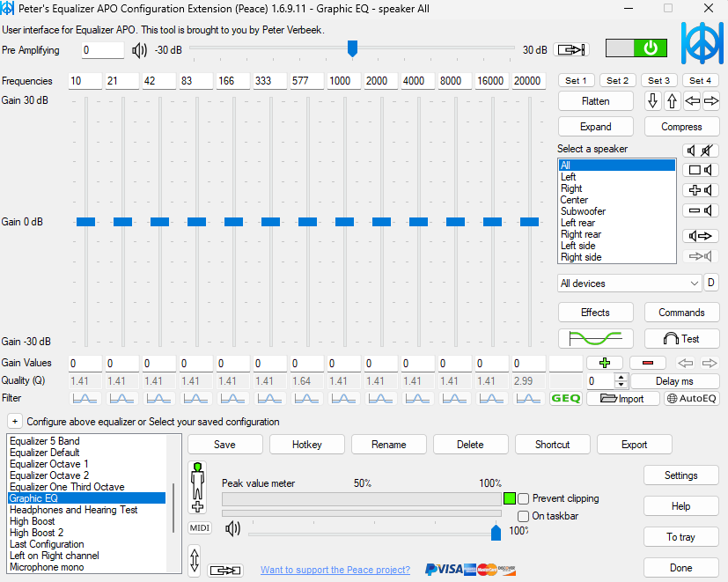This screenshot has width=728, height=582.
Task: Click the bottom interface switch arrow icon
Action: coord(225,570)
